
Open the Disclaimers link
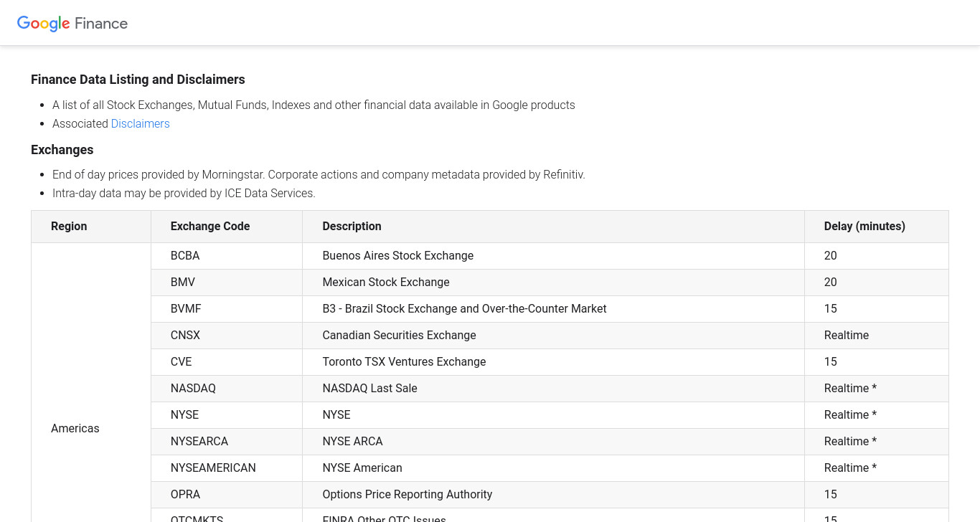click(x=141, y=123)
